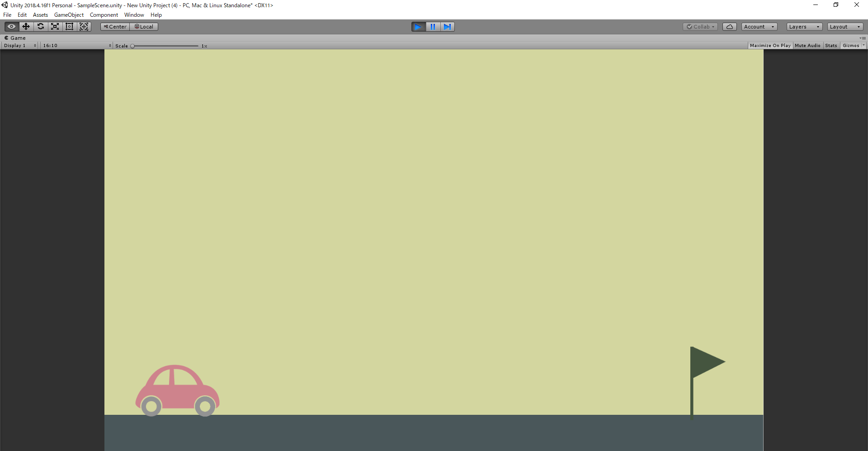The height and width of the screenshot is (451, 868).
Task: Enable Mute Audio for the Game view
Action: pyautogui.click(x=807, y=45)
